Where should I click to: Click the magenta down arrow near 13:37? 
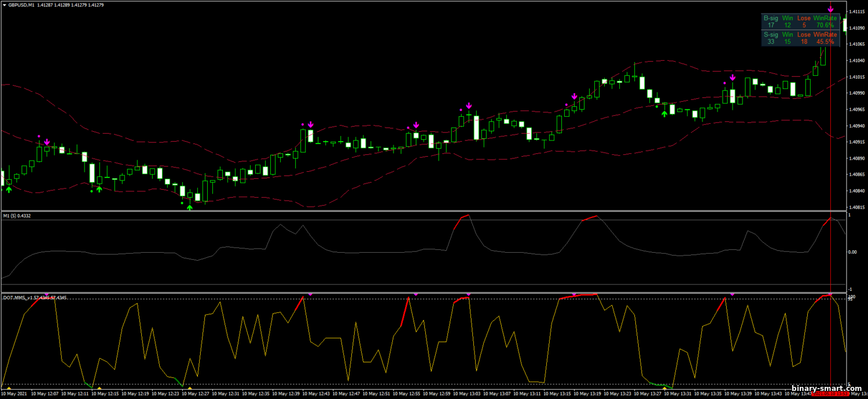tap(733, 77)
